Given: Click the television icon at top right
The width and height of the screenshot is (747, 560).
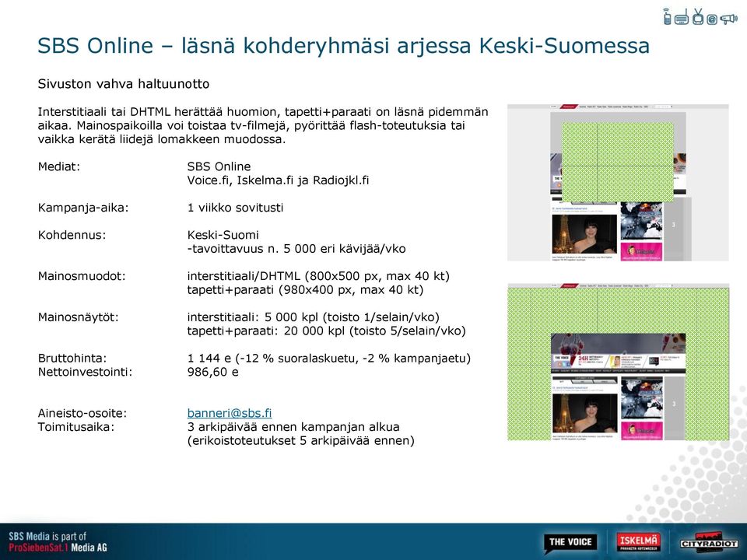Looking at the screenshot, I should (x=698, y=16).
